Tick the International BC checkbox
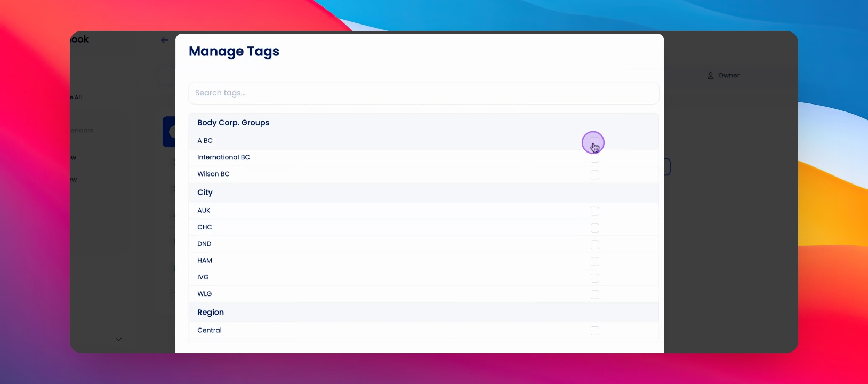Viewport: 868px width, 384px height. (595, 158)
